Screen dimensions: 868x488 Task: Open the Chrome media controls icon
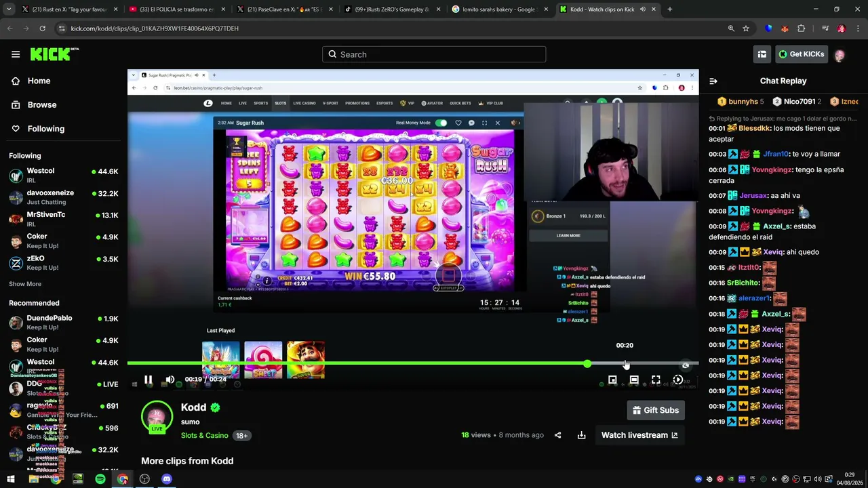[825, 28]
